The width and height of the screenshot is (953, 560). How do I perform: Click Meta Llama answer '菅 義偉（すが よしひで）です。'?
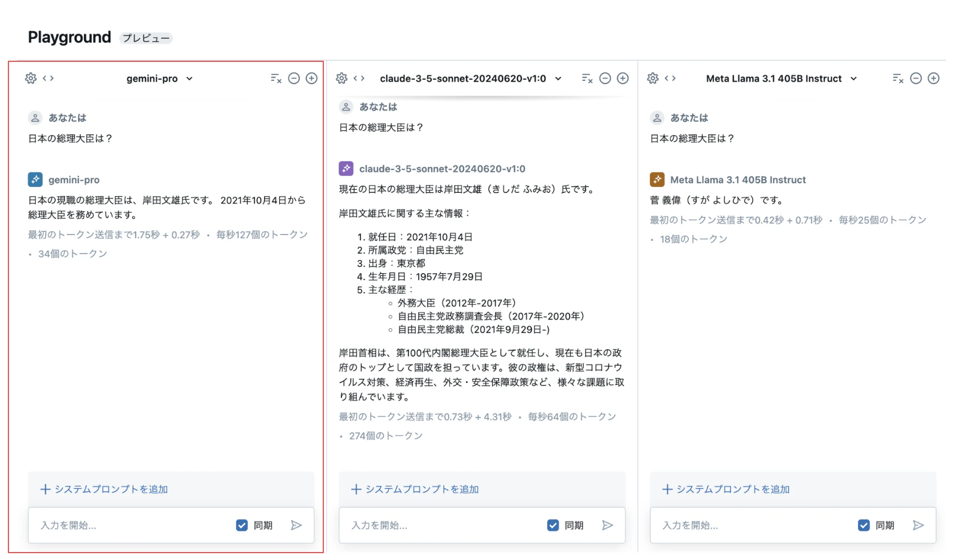[x=717, y=200]
